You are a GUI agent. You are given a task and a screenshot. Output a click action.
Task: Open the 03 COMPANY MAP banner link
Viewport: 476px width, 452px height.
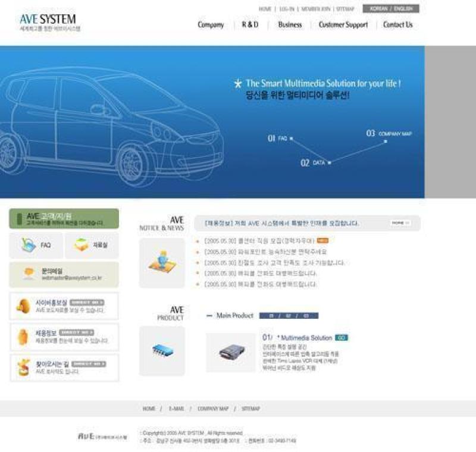point(389,134)
